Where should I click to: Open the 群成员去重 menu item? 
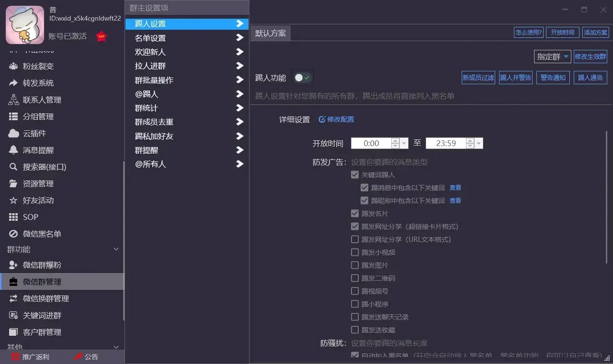pos(187,122)
